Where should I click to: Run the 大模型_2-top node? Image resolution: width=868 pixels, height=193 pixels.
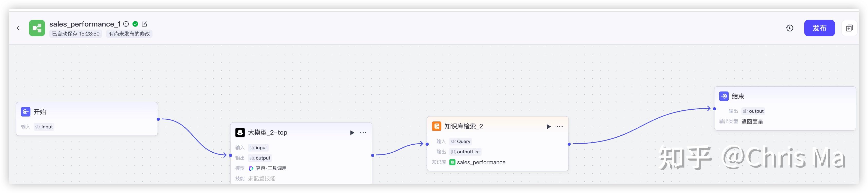pos(352,133)
